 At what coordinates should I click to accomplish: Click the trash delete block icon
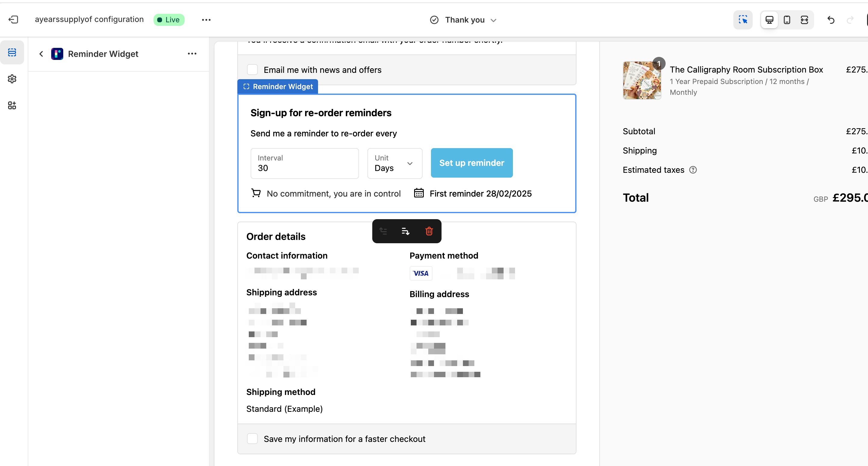pos(429,231)
